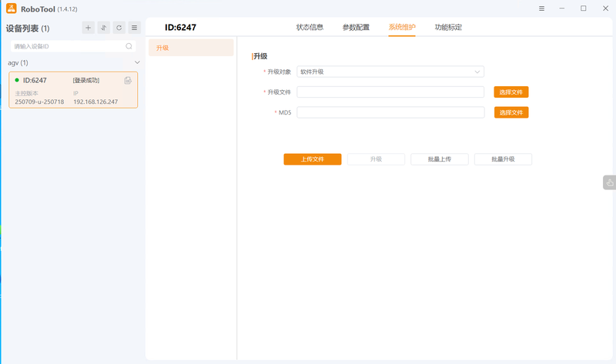Switch to the 状态信息 tab
Image resolution: width=616 pixels, height=364 pixels.
[x=310, y=27]
